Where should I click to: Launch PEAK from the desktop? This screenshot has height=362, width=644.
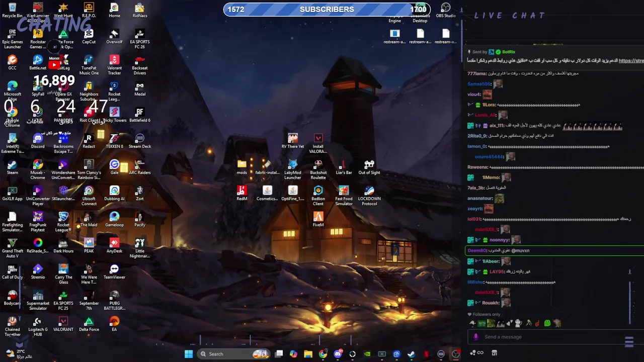89,245
